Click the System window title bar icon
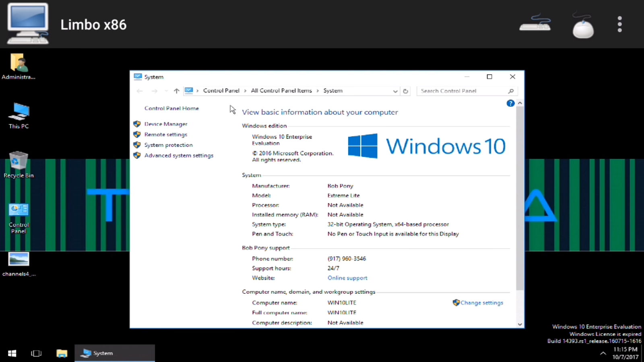This screenshot has width=644, height=362. coord(138,76)
